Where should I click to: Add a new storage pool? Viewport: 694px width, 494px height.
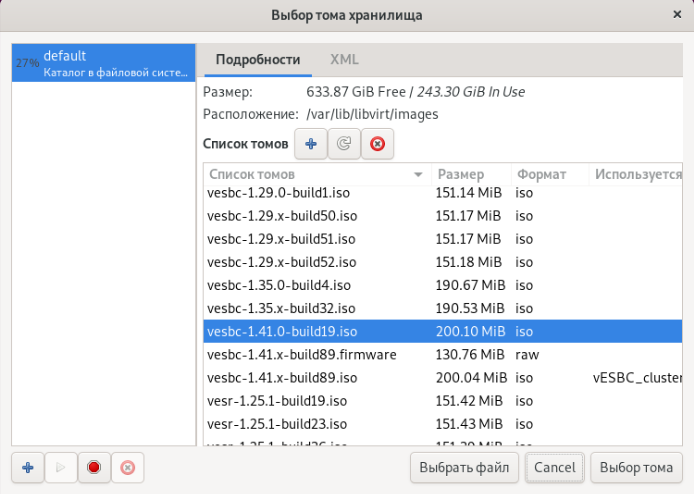(x=28, y=467)
